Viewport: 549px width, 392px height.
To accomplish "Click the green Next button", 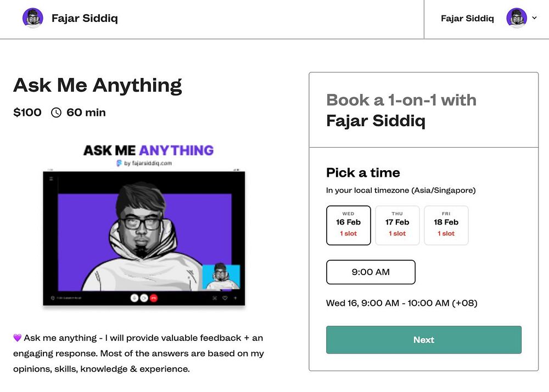I will (424, 339).
